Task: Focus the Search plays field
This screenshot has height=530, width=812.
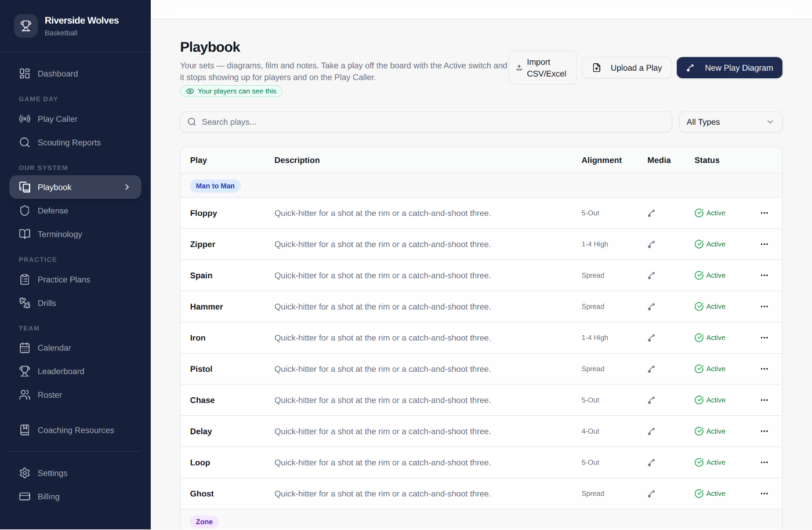Action: (426, 122)
